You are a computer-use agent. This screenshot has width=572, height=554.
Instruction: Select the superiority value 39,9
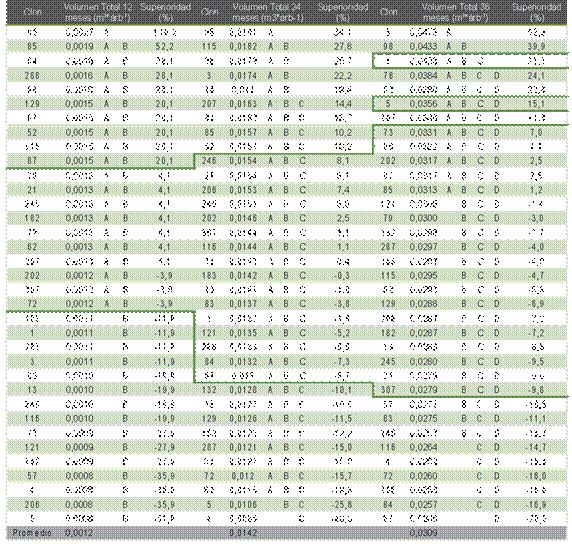pos(536,47)
